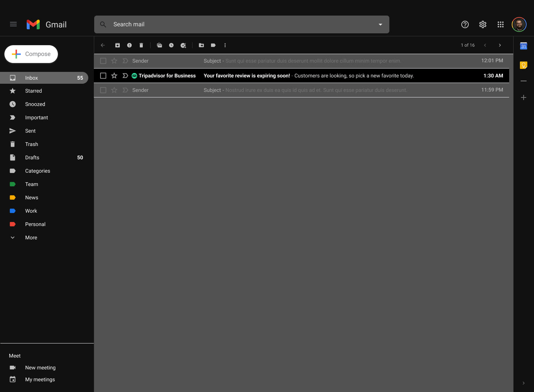Mark the 11:59 PM email as important
This screenshot has height=392, width=534.
tap(125, 90)
